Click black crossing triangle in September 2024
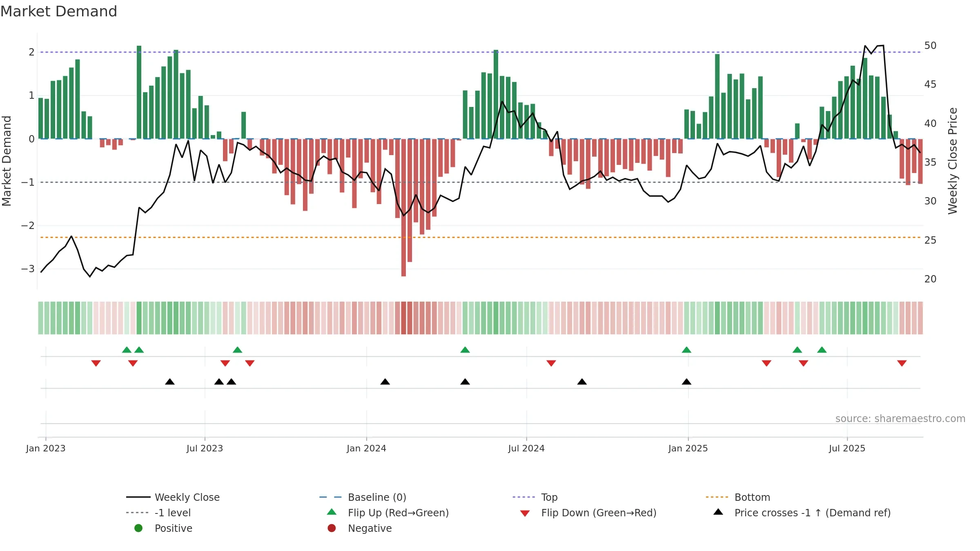Image resolution: width=980 pixels, height=551 pixels. [582, 382]
